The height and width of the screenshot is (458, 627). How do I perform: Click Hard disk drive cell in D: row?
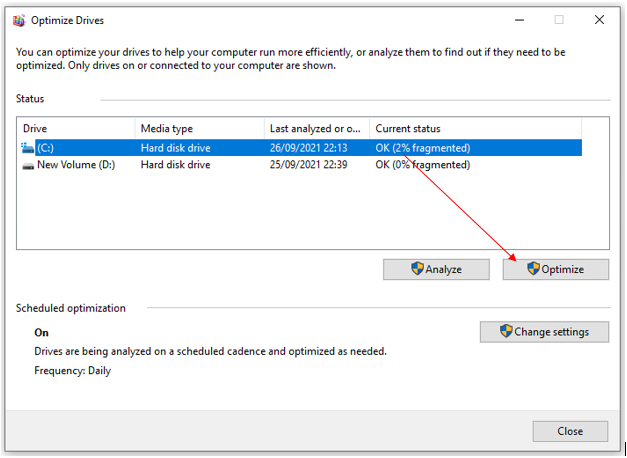pos(176,165)
